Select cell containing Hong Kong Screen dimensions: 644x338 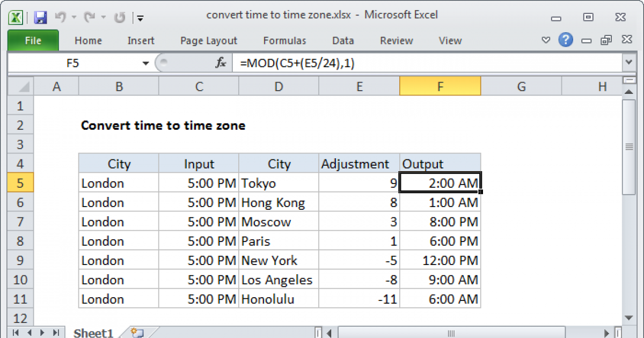(x=279, y=203)
